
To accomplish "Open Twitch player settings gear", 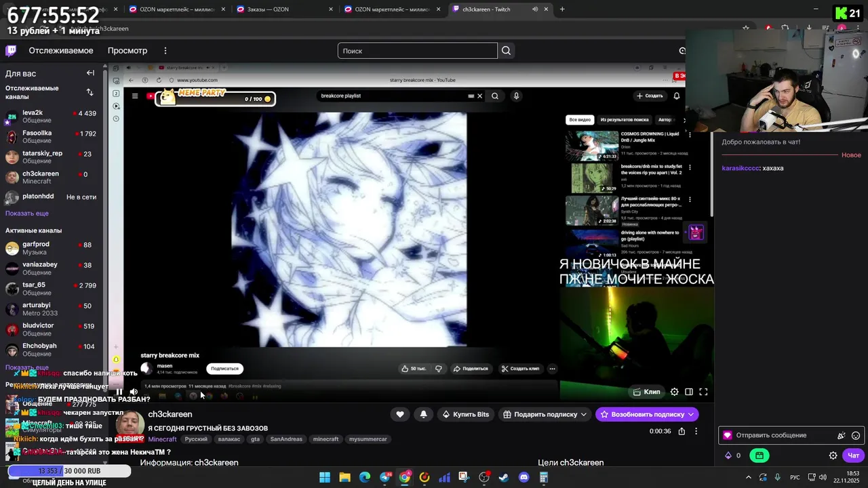I will (x=674, y=392).
